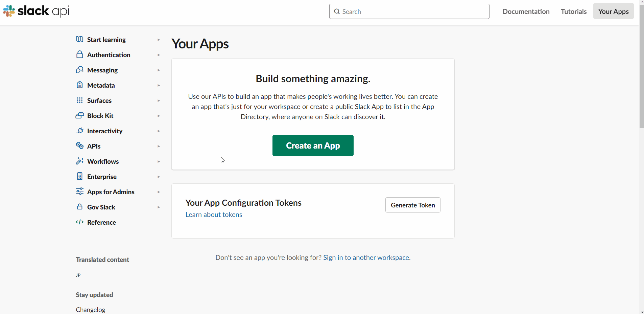The height and width of the screenshot is (314, 644).
Task: Open the Interactivity section icon
Action: pos(79,131)
